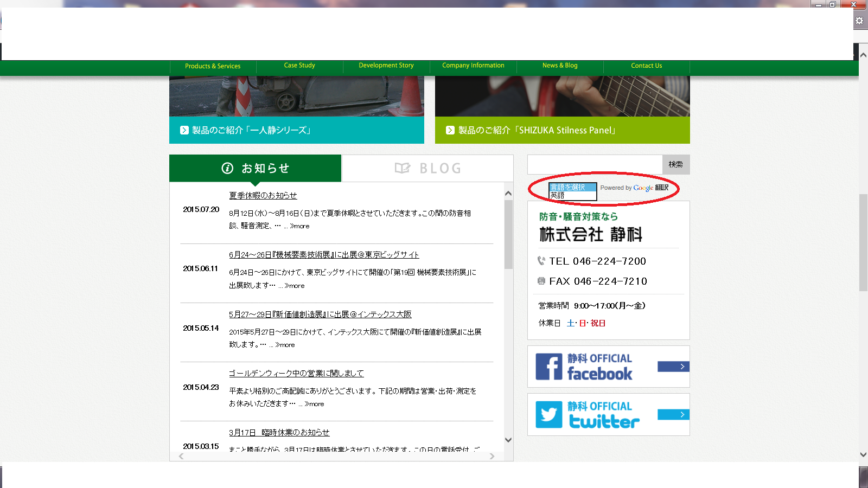Click the fax machine icon beside FAX
868x488 pixels.
click(541, 281)
